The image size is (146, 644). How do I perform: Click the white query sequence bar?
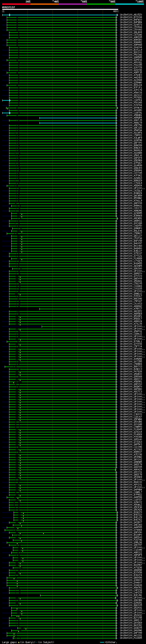pos(60,10)
